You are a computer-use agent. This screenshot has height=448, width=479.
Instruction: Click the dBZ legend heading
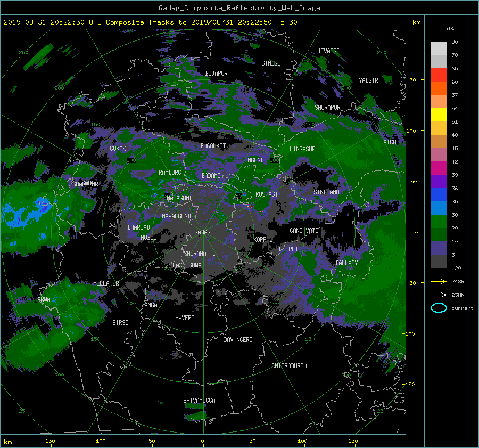(x=451, y=28)
